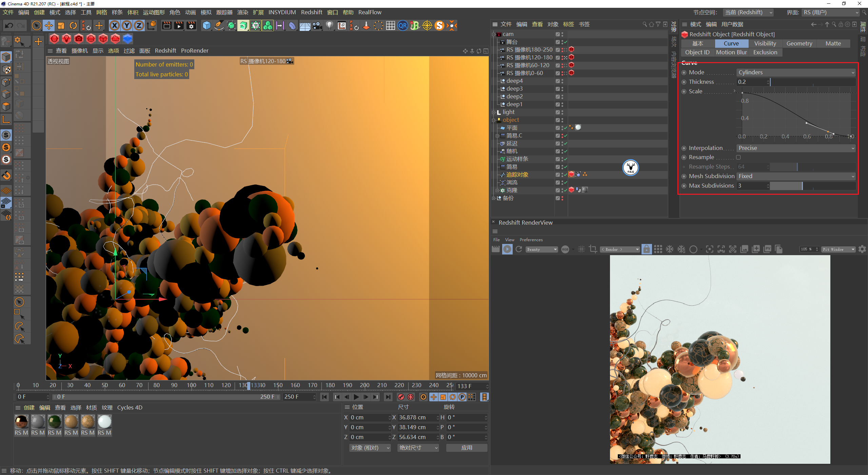Open 界面 layout dropdown RS (用户)

pyautogui.click(x=831, y=12)
